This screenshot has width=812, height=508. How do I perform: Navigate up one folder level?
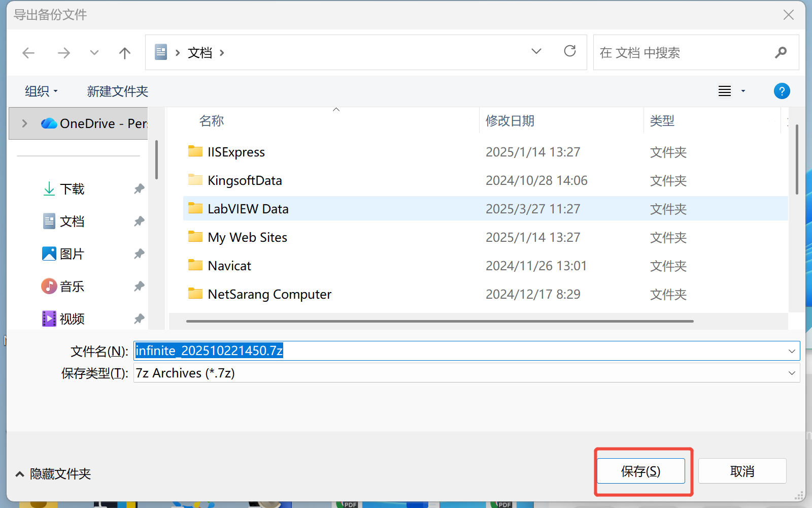click(x=124, y=53)
